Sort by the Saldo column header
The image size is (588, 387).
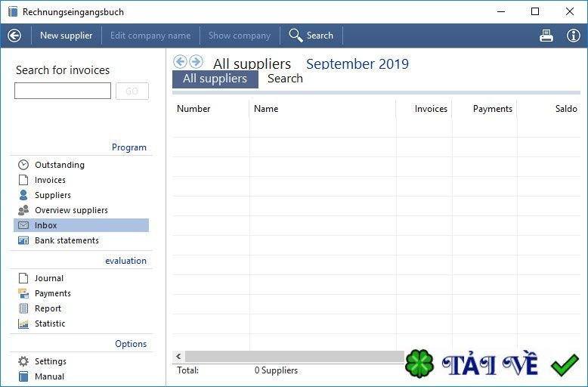click(x=566, y=109)
